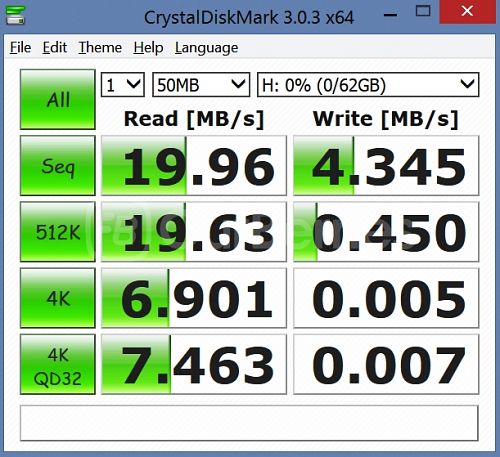Select the Seq write result 4.345

click(386, 165)
